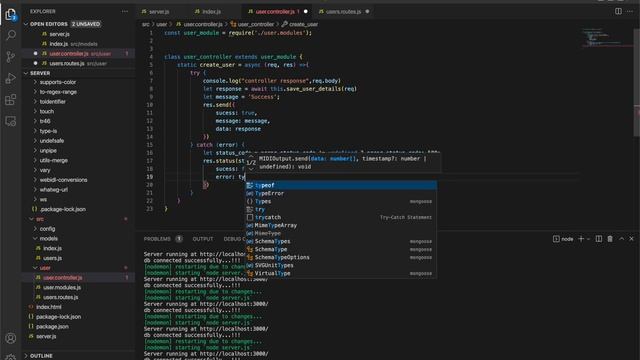Open the Extensions view
Viewport: 640px width, 360px height.
click(x=11, y=100)
